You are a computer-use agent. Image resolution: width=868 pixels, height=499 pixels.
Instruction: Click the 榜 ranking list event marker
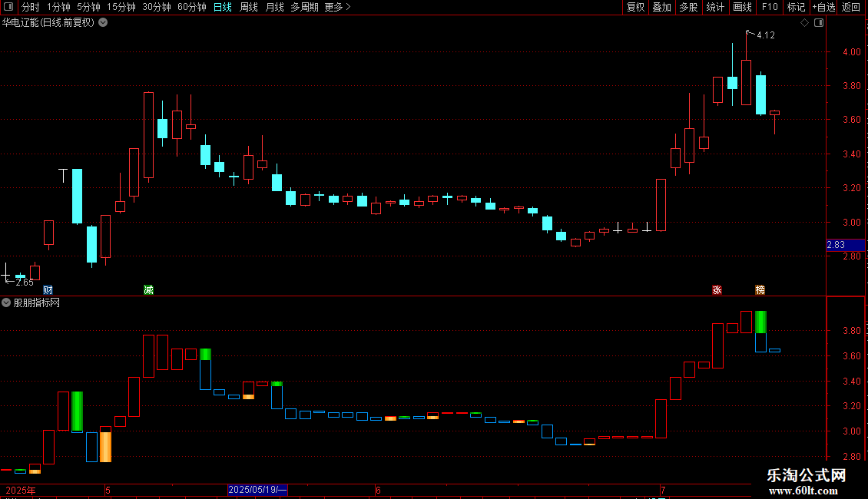coord(760,290)
